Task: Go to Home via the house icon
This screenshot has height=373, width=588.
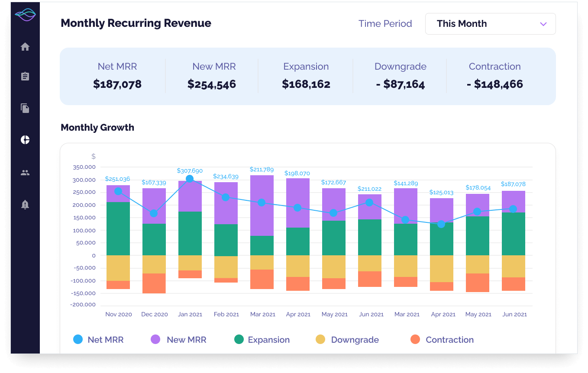Action: (x=25, y=47)
